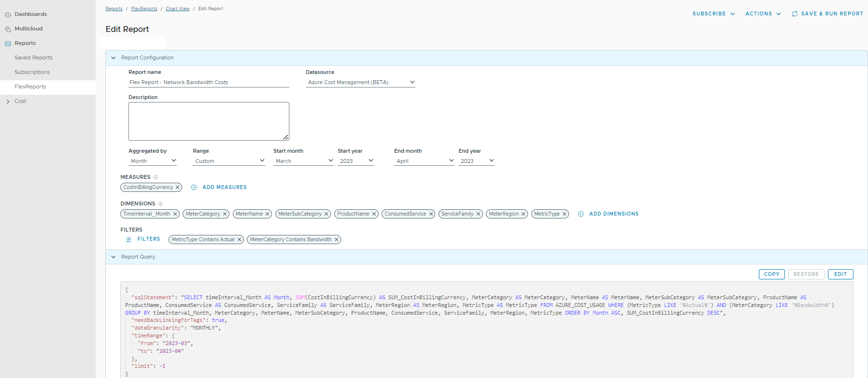Click the plus icon for Add Dimensions

581,214
